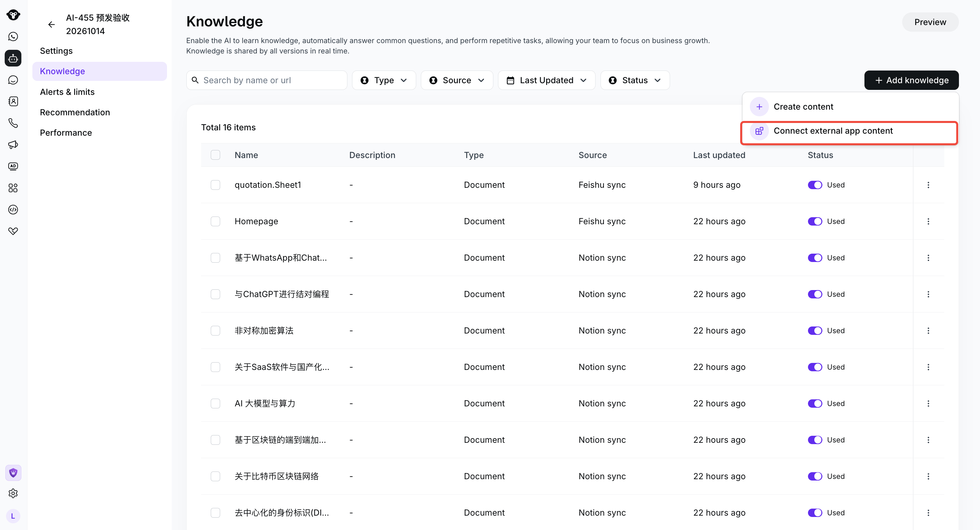Choose Create content from the menu
The image size is (980, 530).
click(x=850, y=107)
